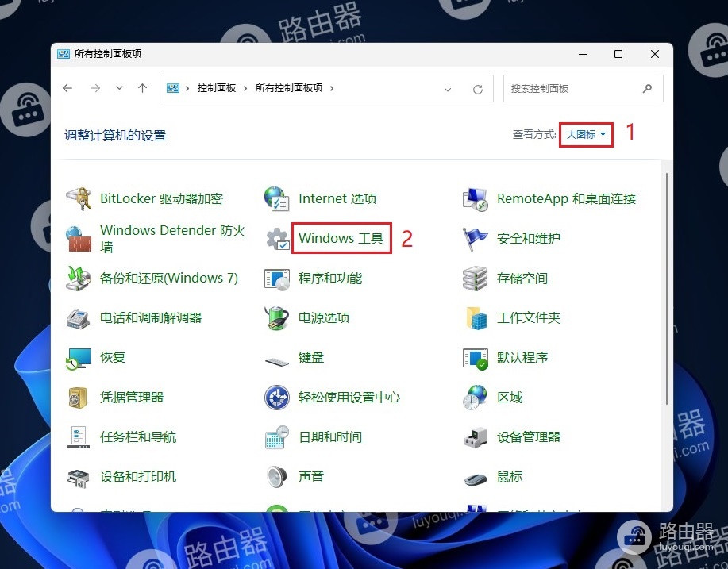Viewport: 728px width, 569px height.
Task: Open the 设备和打印机 printer icon
Action: 78,478
